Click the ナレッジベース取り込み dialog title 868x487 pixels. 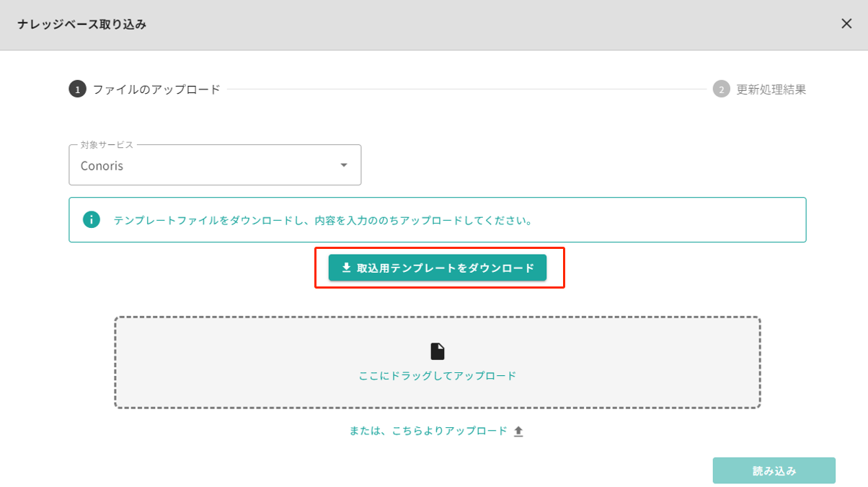point(80,23)
